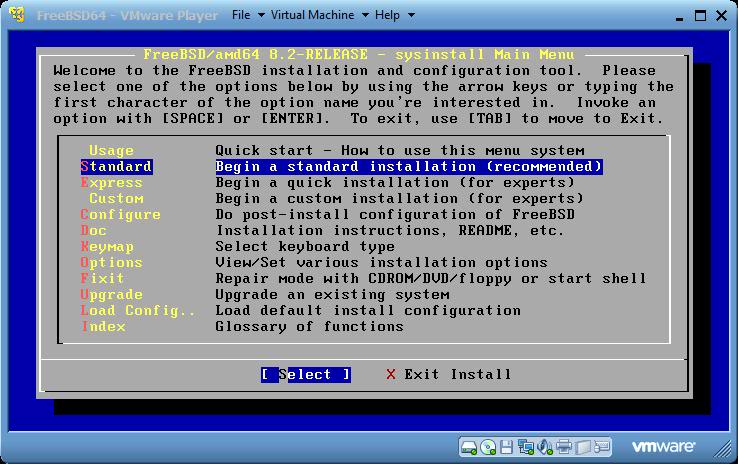Select the Index entry
This screenshot has height=464, width=738.
[x=103, y=327]
